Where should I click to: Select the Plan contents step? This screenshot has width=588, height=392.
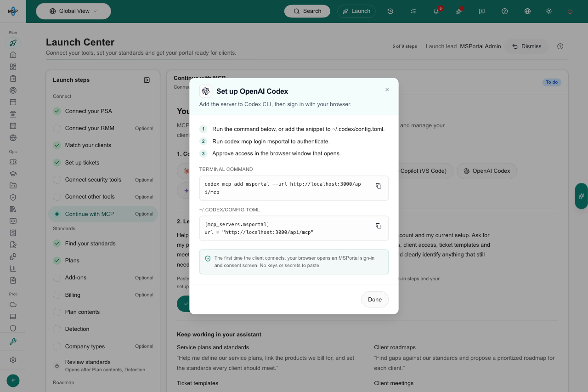pos(103,312)
